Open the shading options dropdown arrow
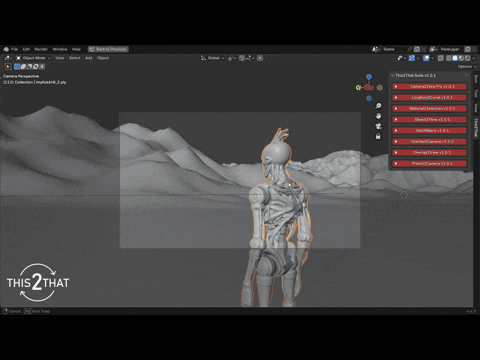The height and width of the screenshot is (360, 480). (473, 58)
